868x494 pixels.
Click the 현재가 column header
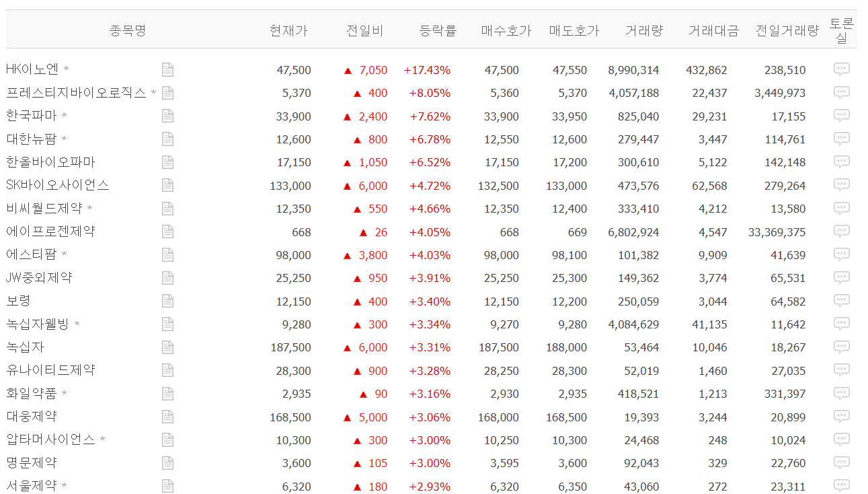pyautogui.click(x=288, y=30)
